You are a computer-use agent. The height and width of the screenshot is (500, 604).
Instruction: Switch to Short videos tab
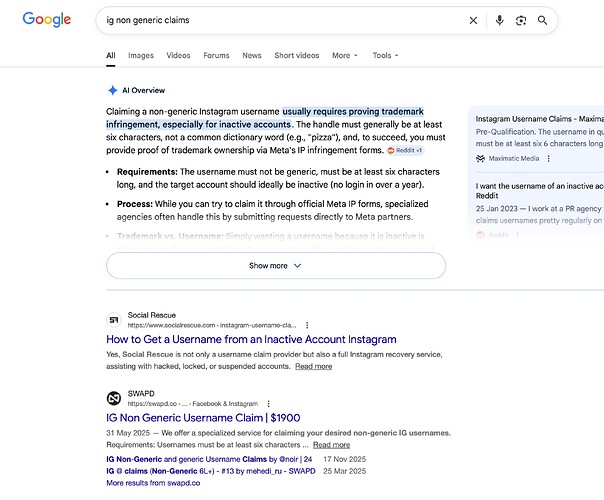click(x=297, y=55)
